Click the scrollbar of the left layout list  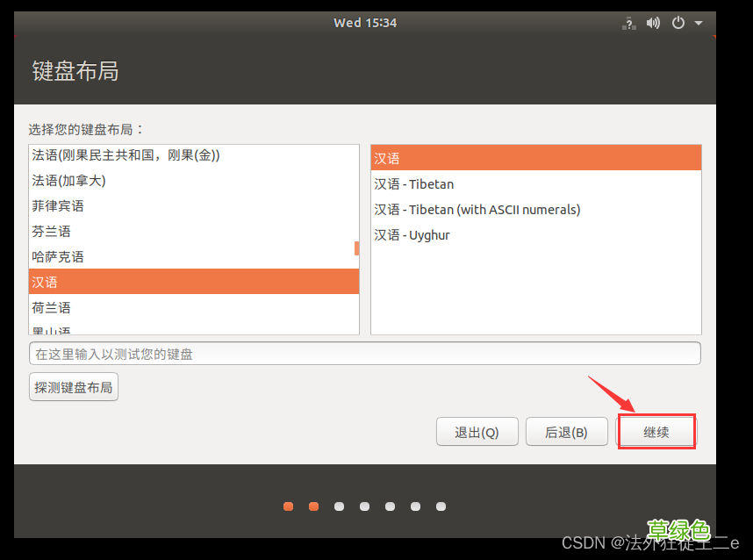coord(355,248)
